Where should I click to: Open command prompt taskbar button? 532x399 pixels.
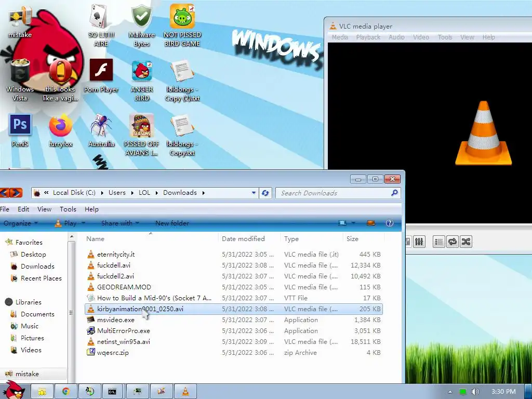[112, 391]
